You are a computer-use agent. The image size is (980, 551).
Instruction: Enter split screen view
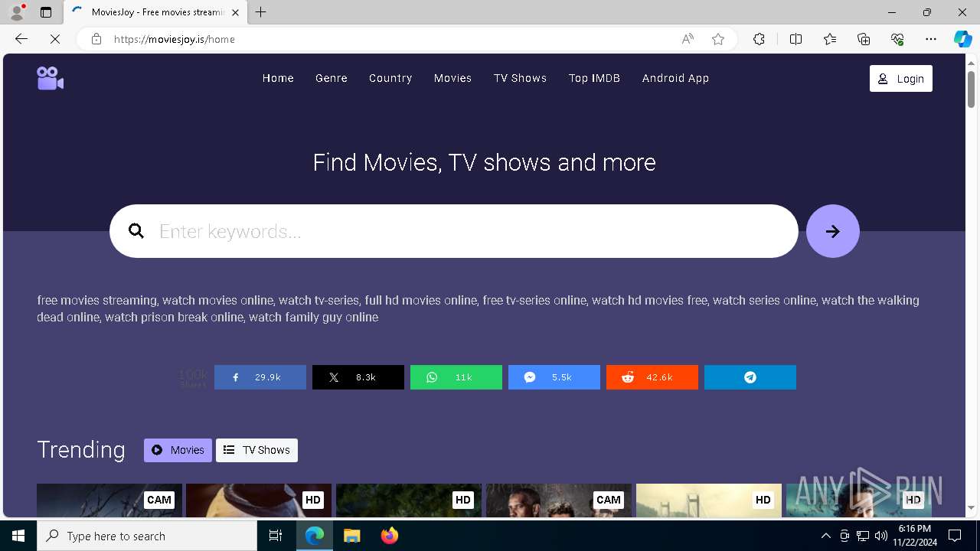tap(795, 39)
